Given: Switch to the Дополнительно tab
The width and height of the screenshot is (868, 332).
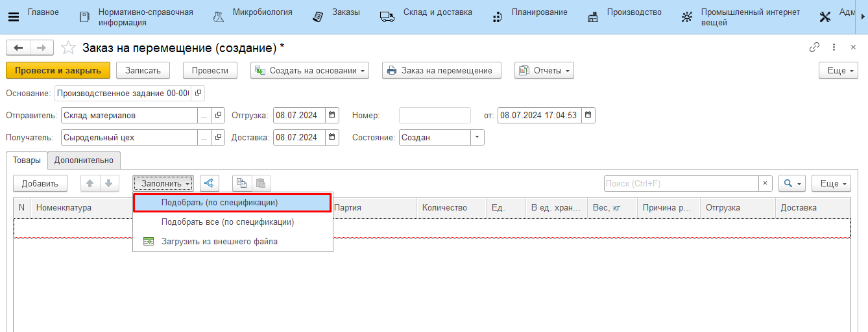Looking at the screenshot, I should tap(84, 160).
